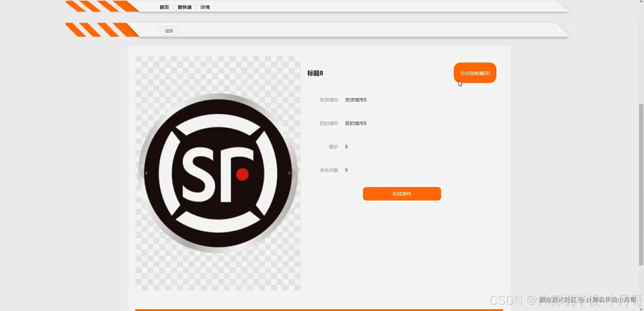The image size is (644, 311).
Task: Select 详情 breadcrumb item
Action: 205,7
